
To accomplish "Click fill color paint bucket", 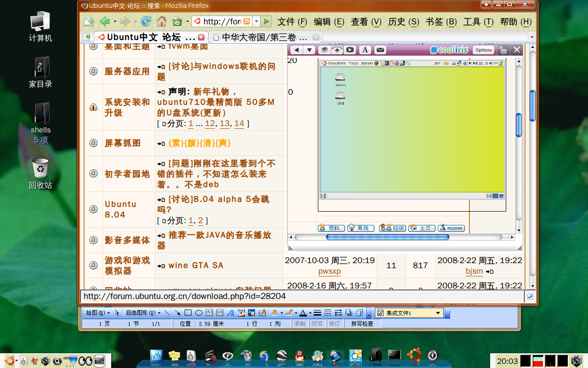I will [274, 313].
